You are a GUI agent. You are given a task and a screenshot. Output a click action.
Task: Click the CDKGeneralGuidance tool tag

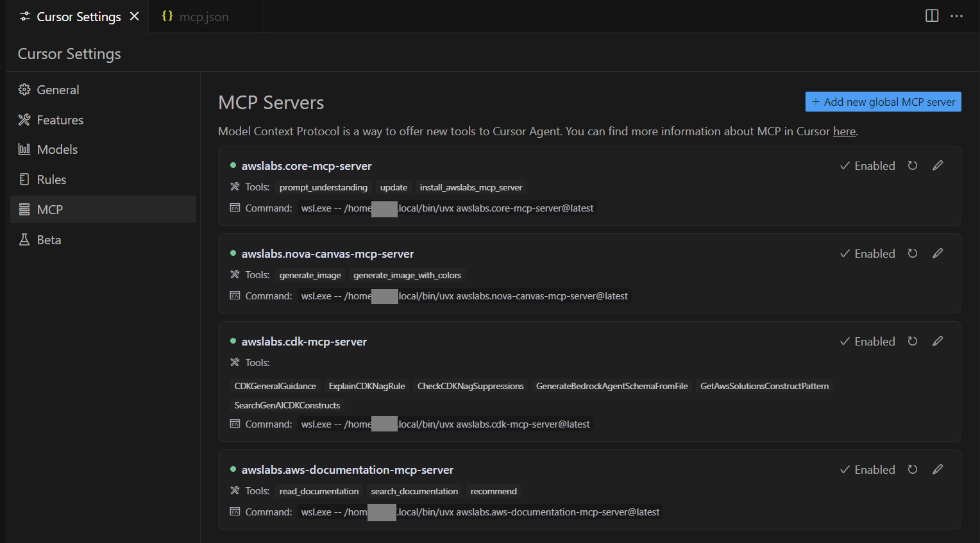[275, 386]
